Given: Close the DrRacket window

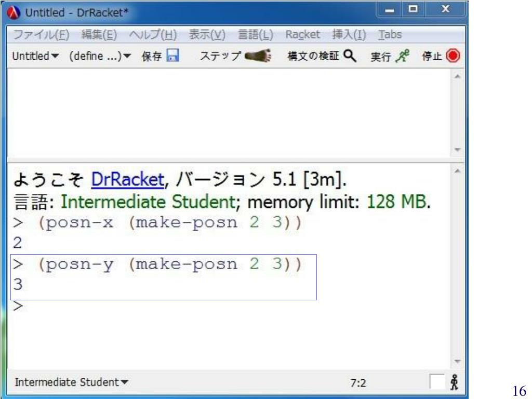Looking at the screenshot, I should (445, 9).
